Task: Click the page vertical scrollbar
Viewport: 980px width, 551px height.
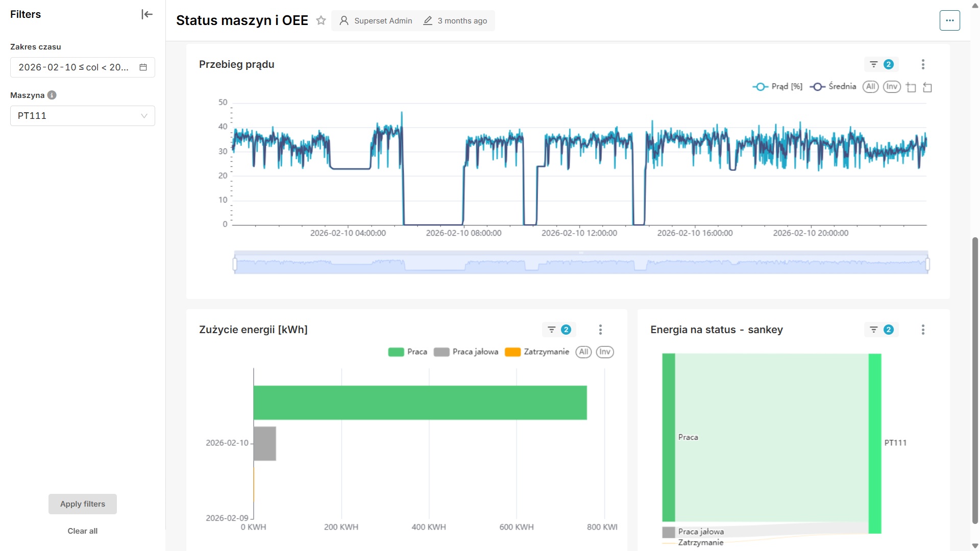Action: (975, 380)
